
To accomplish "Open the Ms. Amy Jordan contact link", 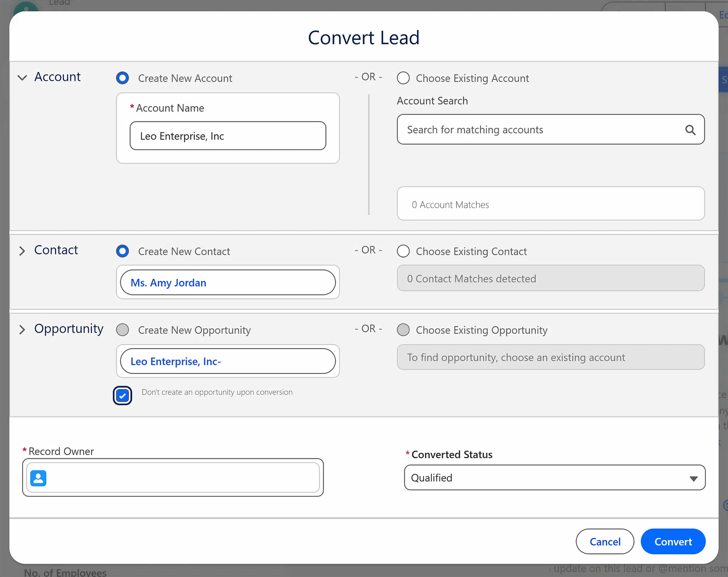I will (168, 282).
